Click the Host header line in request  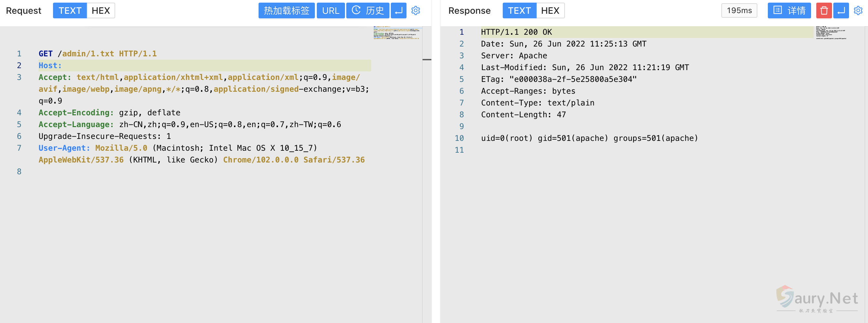[50, 66]
